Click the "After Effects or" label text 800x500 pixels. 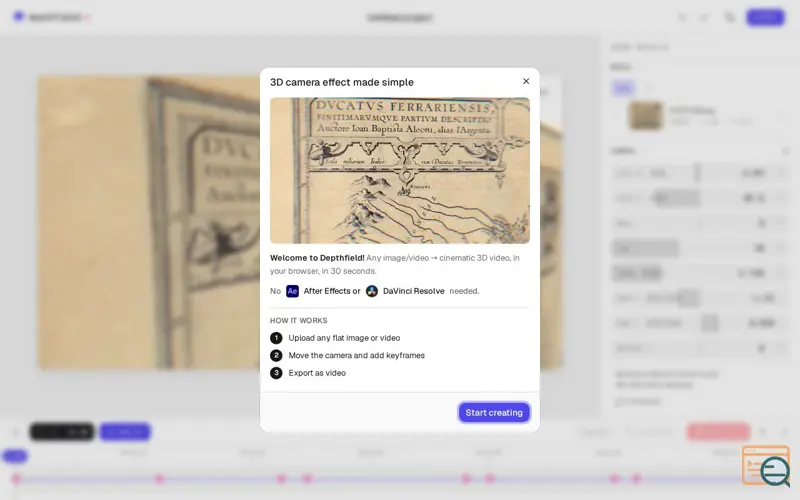pyautogui.click(x=332, y=291)
